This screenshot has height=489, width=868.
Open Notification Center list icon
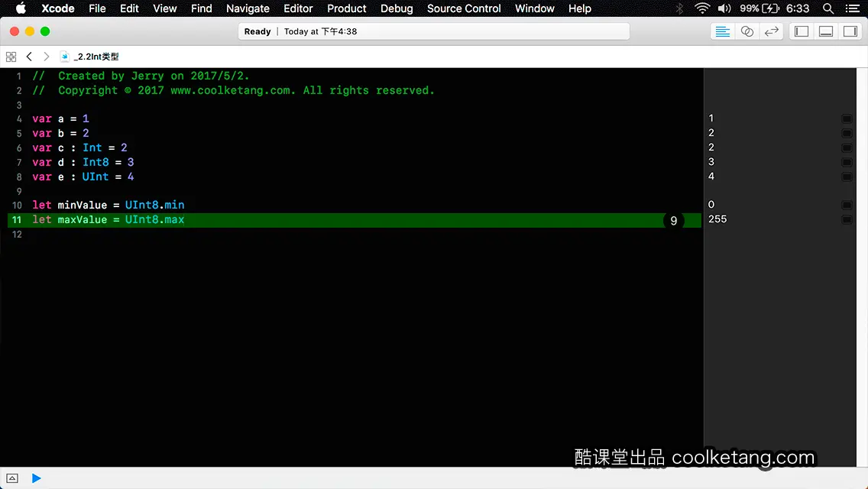coord(853,8)
